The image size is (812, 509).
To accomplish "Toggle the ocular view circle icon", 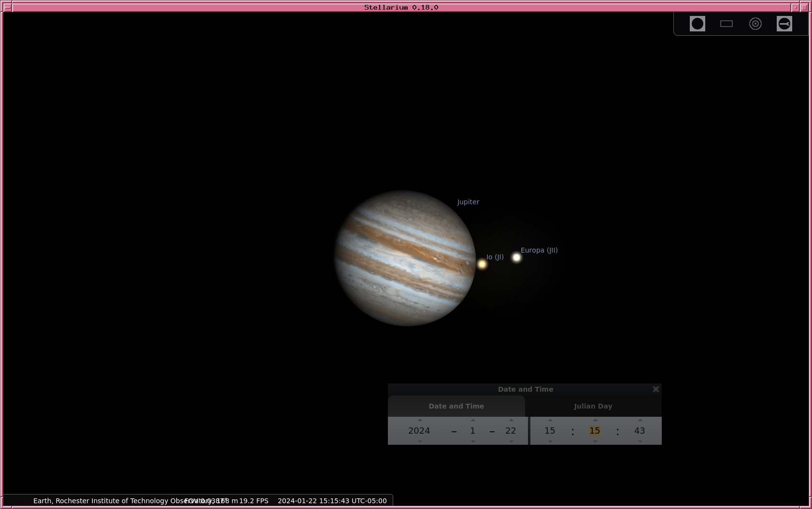I will (697, 24).
